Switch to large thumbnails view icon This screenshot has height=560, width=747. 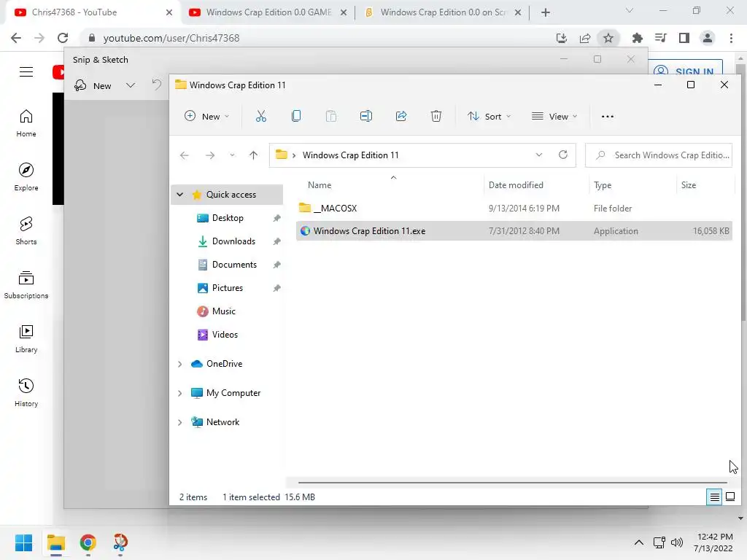(x=729, y=497)
